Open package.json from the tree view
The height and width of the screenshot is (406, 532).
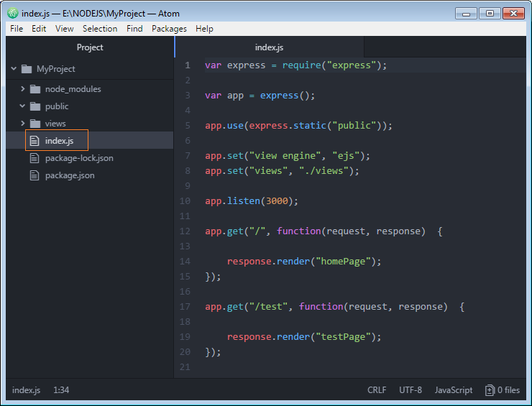point(70,175)
